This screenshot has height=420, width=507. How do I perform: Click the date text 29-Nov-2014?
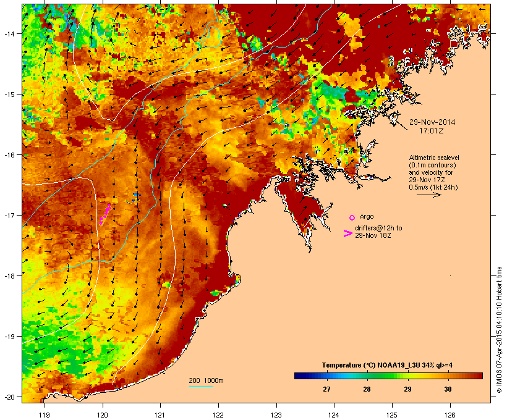(432, 122)
